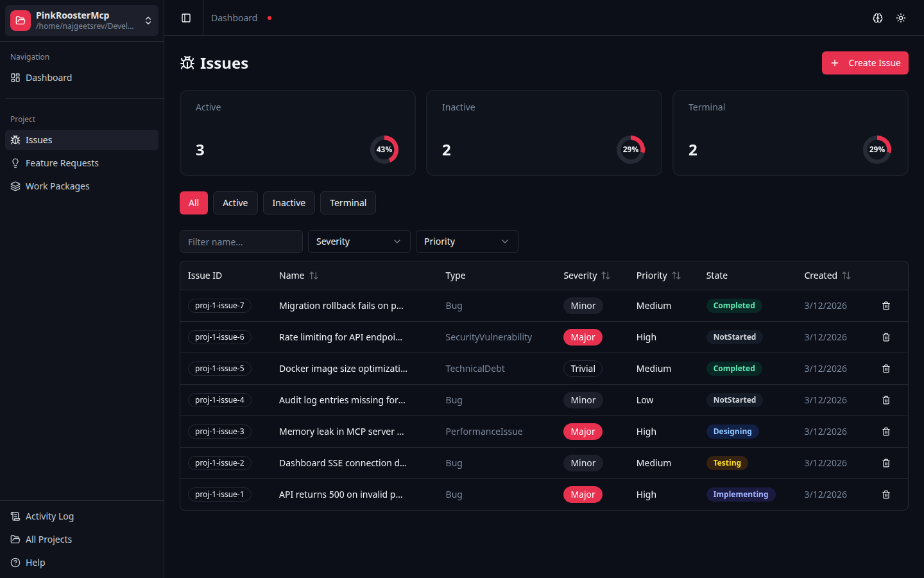This screenshot has height=578, width=924.
Task: Toggle the sidebar panel icon
Action: pos(186,18)
